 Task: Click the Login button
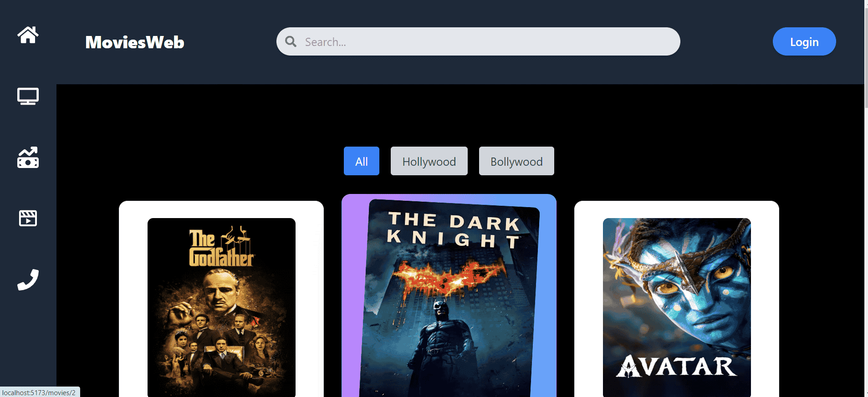coord(804,41)
